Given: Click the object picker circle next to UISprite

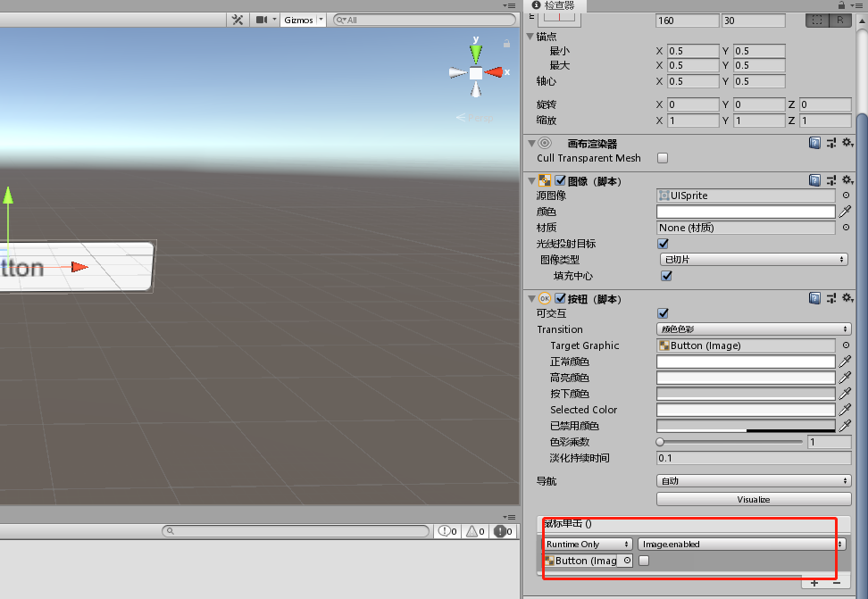Looking at the screenshot, I should coord(844,196).
